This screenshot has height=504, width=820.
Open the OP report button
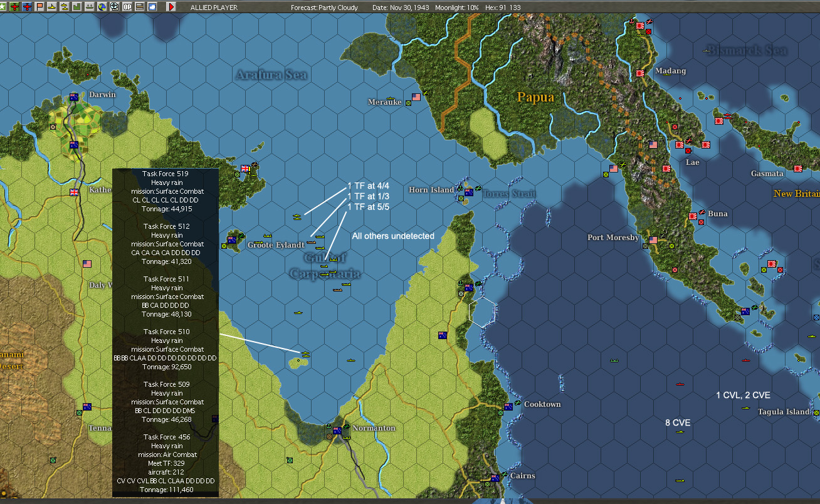pos(127,6)
